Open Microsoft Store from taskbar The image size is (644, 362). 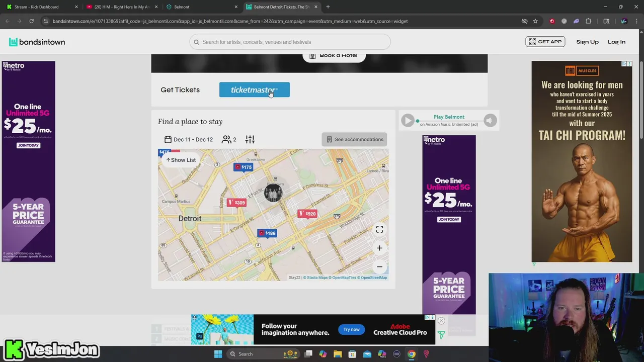point(352,354)
